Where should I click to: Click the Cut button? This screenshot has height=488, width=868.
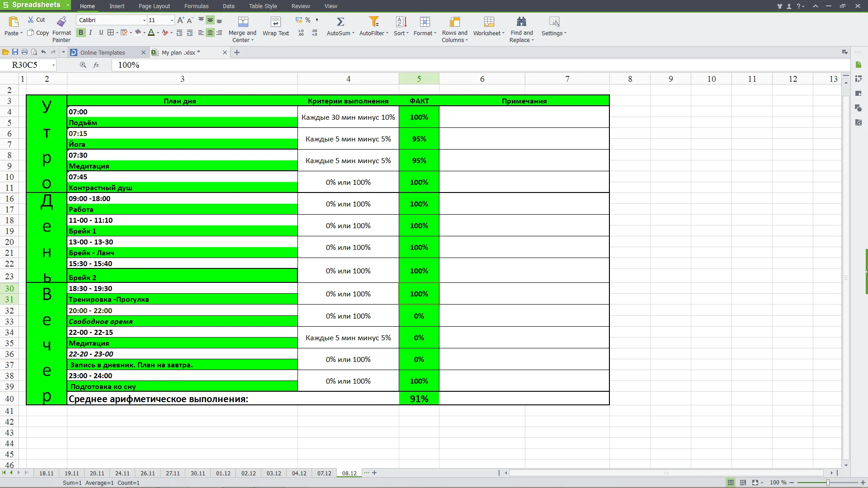36,20
